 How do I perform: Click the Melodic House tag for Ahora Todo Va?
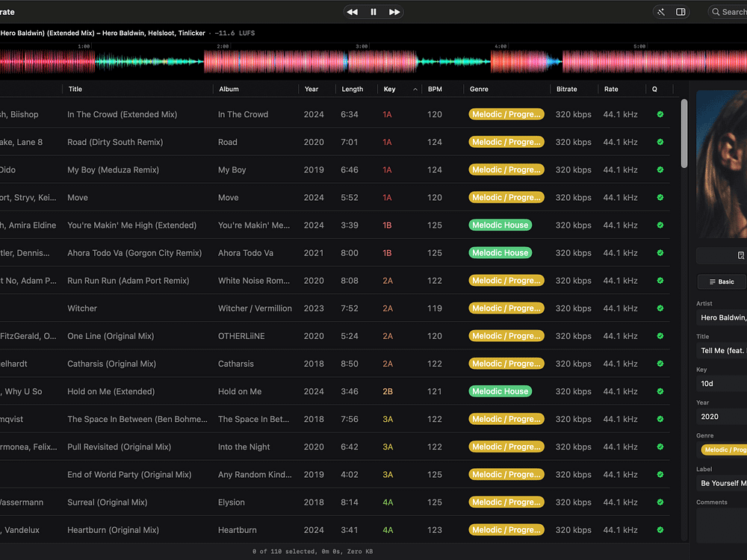(500, 253)
